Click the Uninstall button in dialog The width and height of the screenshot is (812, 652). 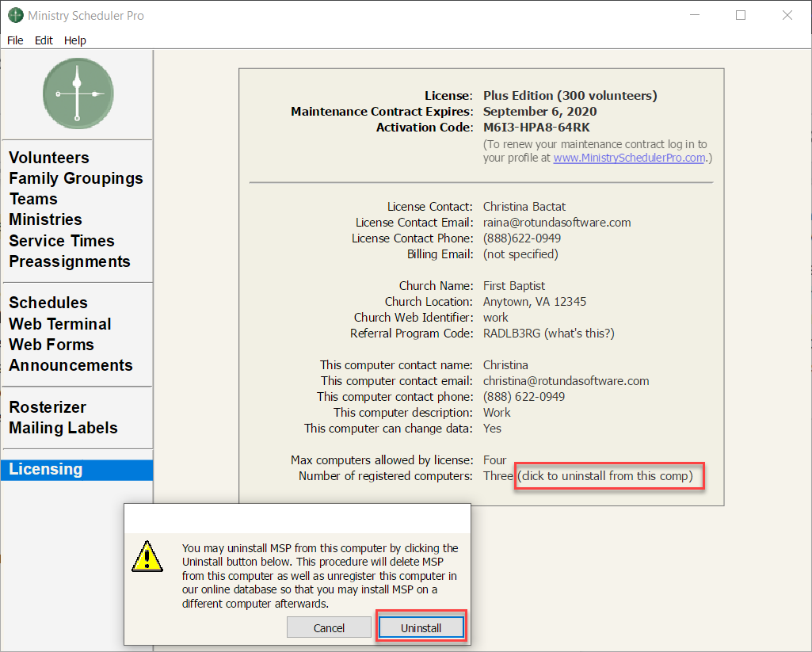(x=421, y=627)
